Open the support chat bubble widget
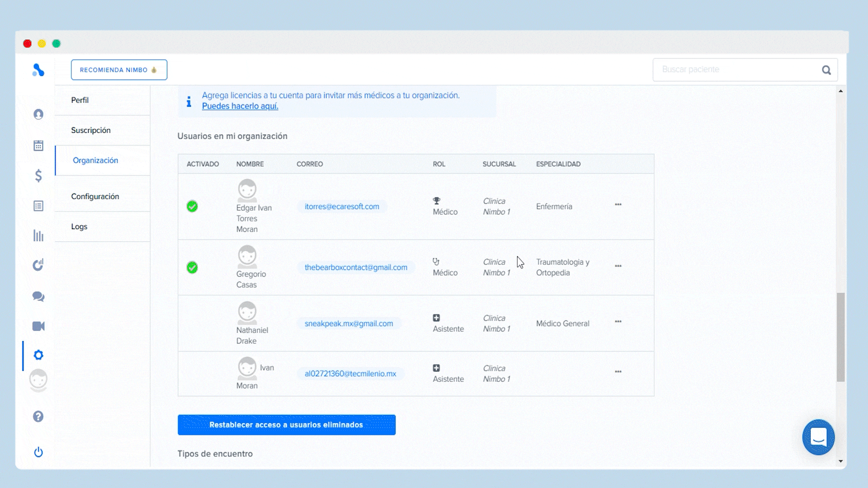868x488 pixels. (x=818, y=437)
